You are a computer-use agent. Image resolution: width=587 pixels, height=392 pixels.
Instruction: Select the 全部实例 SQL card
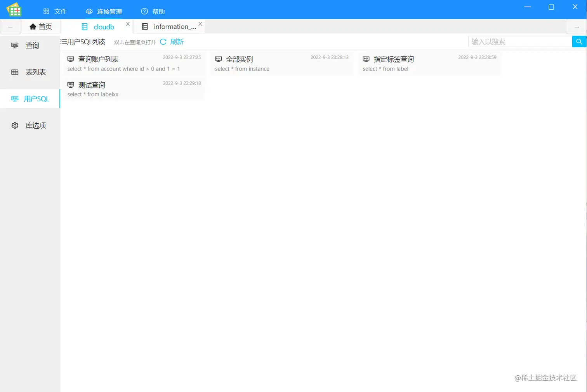click(282, 64)
